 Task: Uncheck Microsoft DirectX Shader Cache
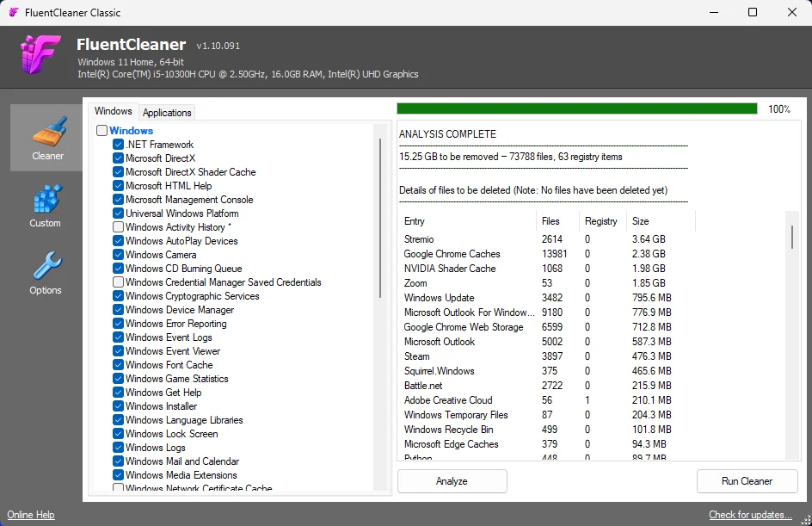click(x=118, y=172)
